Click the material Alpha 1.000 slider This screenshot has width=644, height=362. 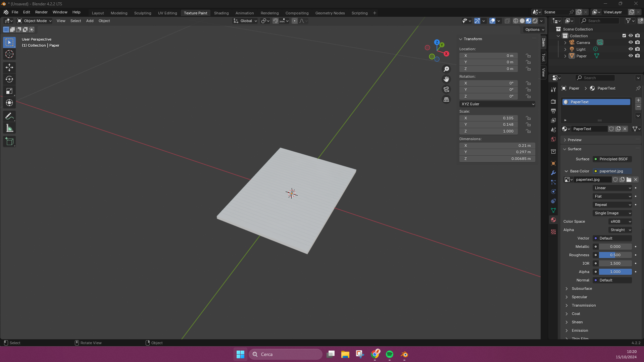pos(615,272)
